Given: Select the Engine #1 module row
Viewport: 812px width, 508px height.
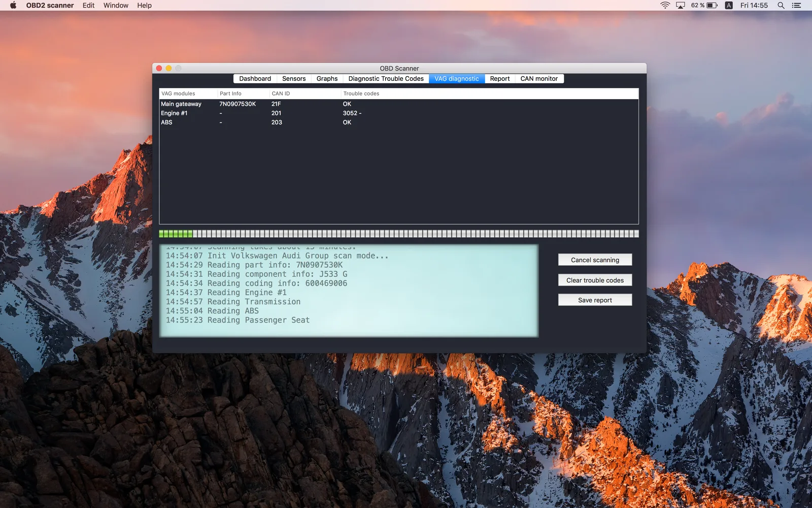Looking at the screenshot, I should pos(399,113).
